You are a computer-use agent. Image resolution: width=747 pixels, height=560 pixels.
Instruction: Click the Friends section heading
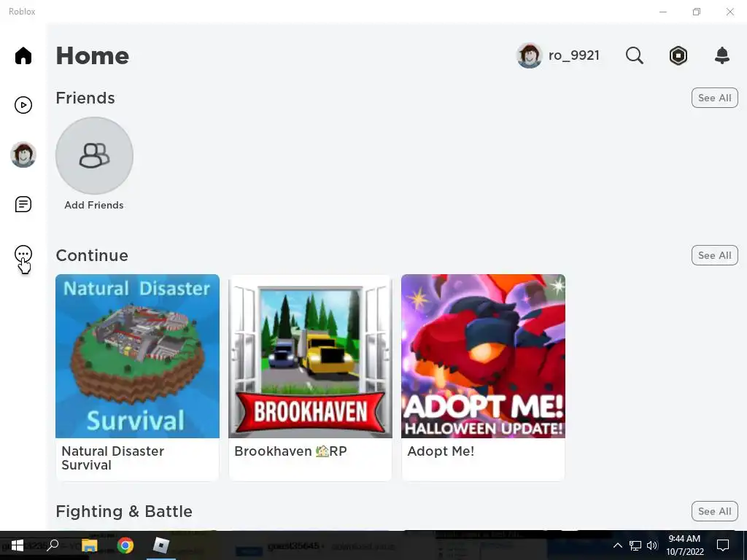(x=85, y=98)
